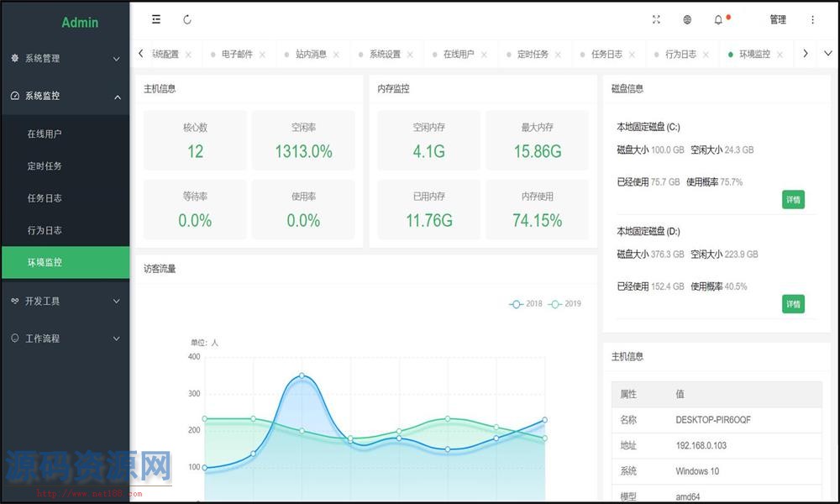Open the tab options dropdown arrow
This screenshot has height=504, width=840.
click(x=827, y=54)
